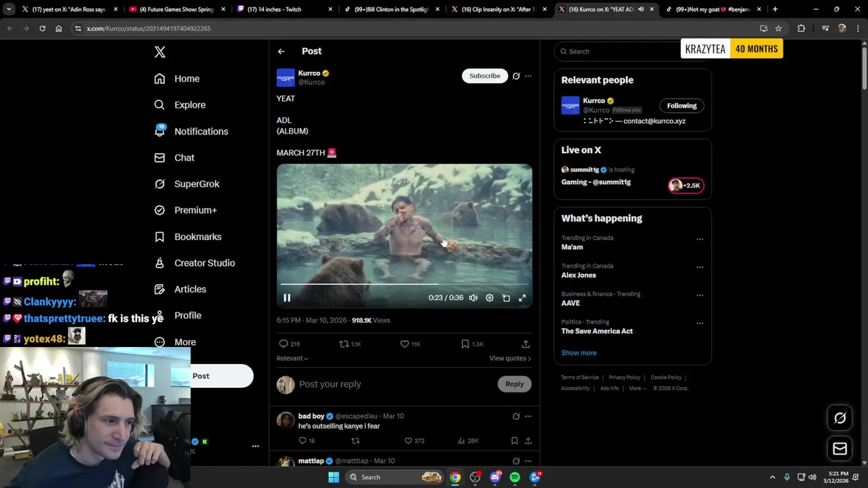Expand footer More menu
868x488 pixels.
click(x=637, y=388)
